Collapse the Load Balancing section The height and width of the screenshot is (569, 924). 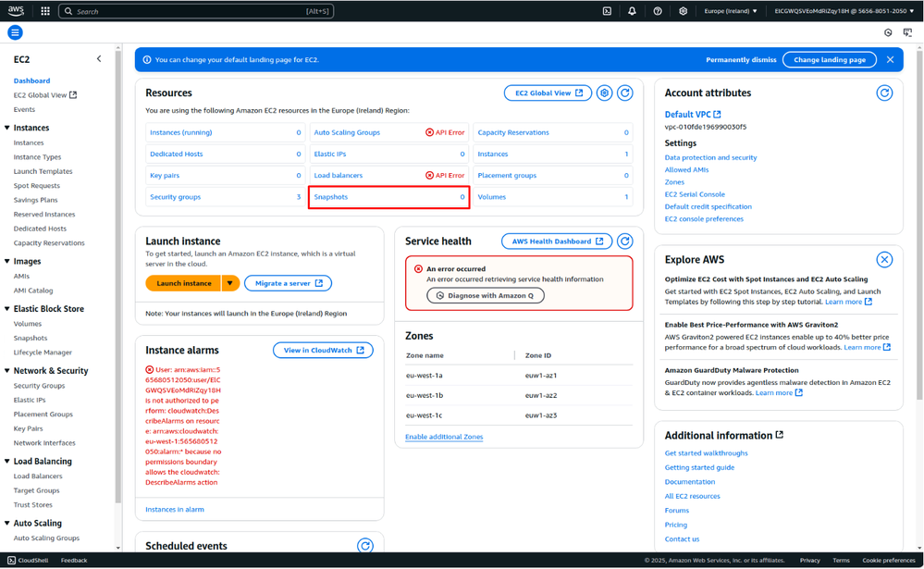[x=7, y=461]
